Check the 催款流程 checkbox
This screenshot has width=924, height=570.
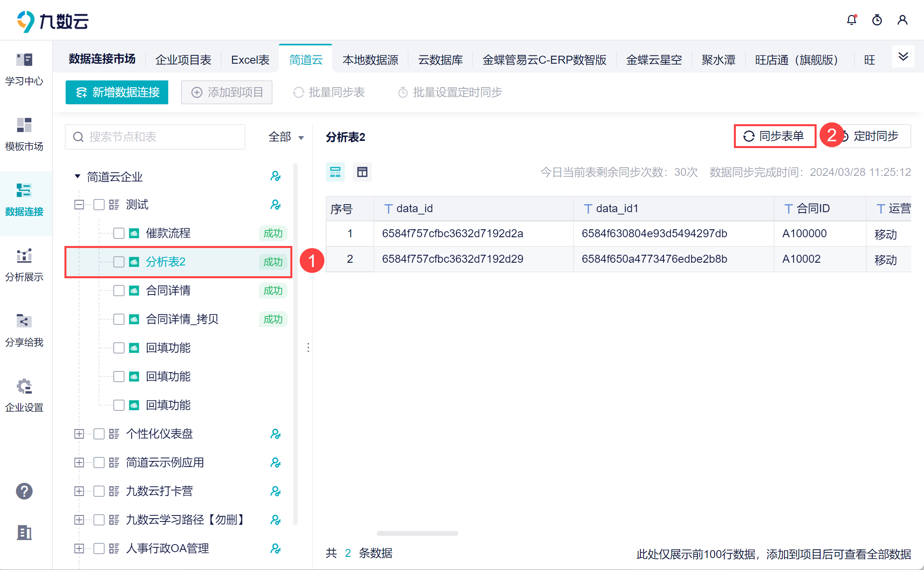coord(119,233)
